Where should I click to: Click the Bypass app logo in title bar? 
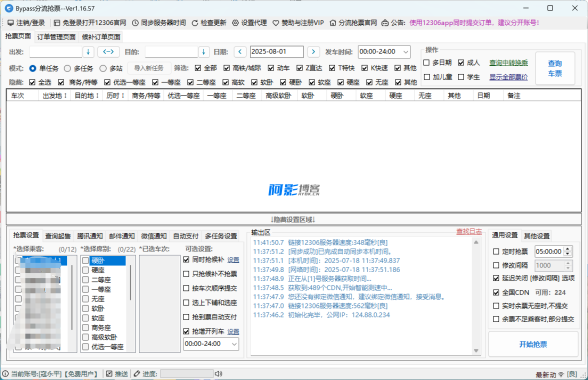[x=9, y=8]
